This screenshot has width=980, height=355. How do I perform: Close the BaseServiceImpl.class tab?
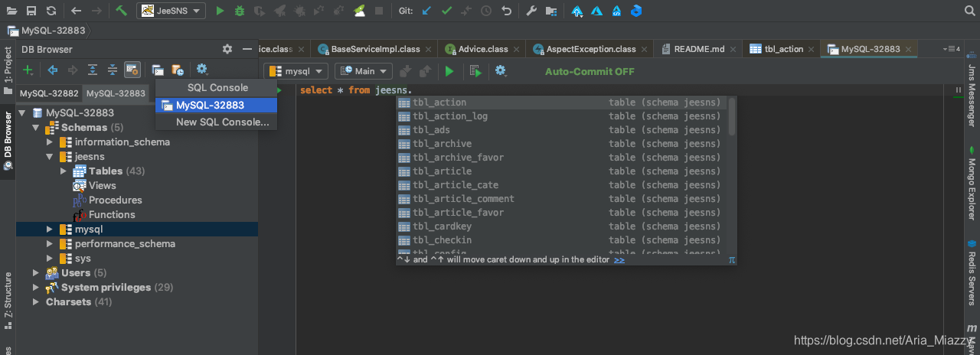point(430,49)
